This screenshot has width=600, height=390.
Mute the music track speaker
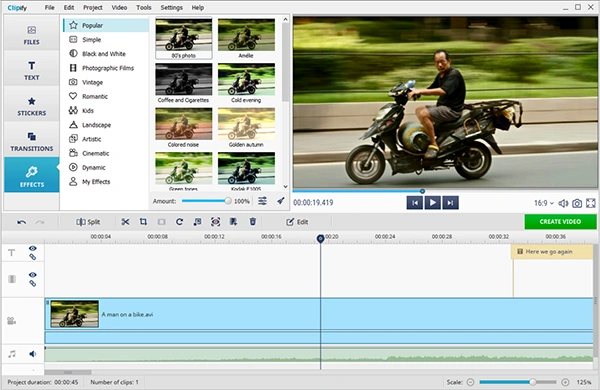click(x=33, y=354)
